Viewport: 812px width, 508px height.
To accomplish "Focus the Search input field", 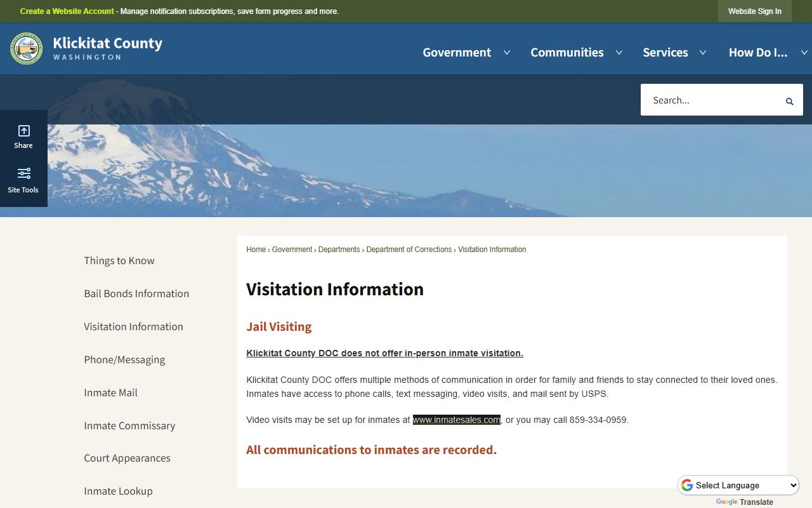I will point(710,100).
